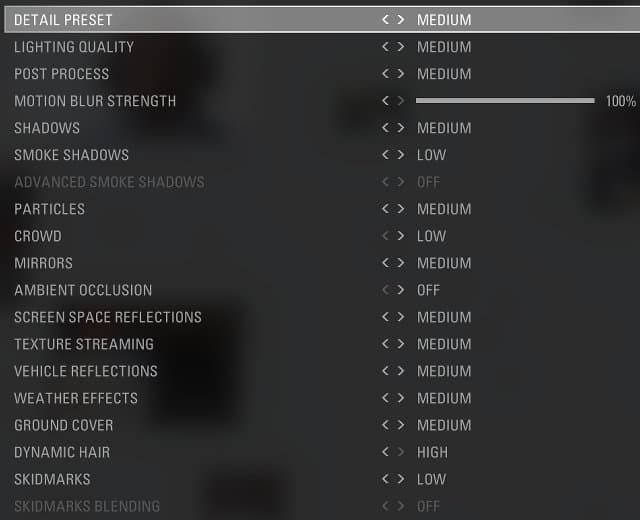Increase Post Process quality with right arrow

401,74
